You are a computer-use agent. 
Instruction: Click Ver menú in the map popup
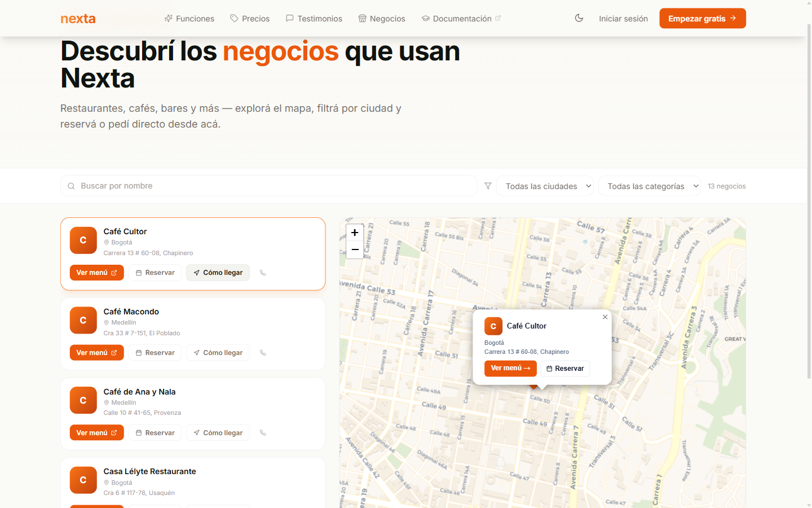click(x=510, y=368)
